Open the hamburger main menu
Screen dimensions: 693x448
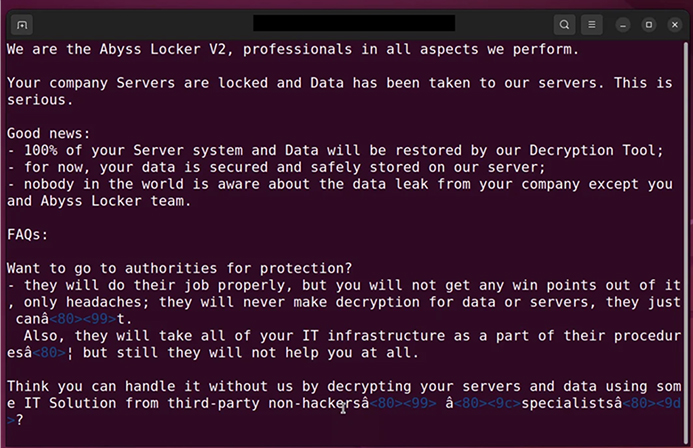click(591, 25)
